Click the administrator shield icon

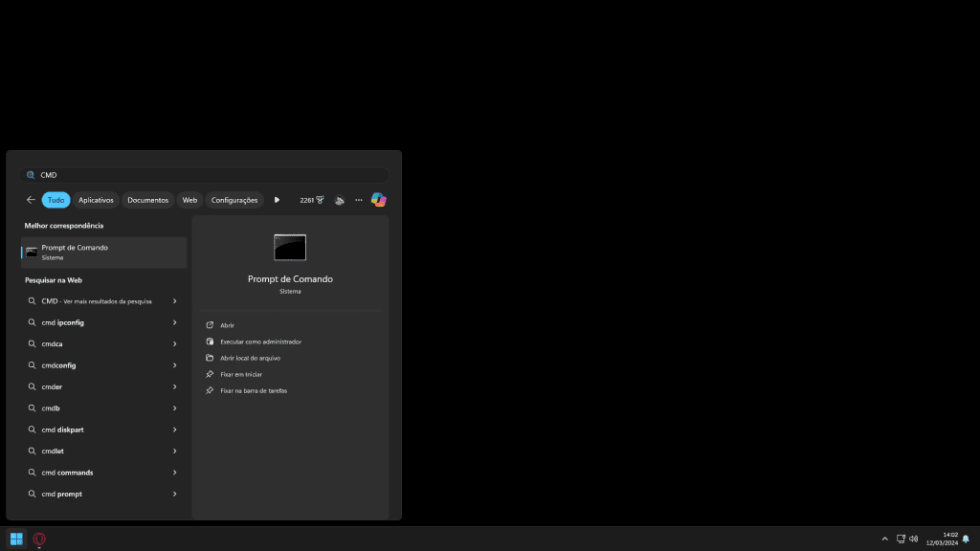pyautogui.click(x=210, y=342)
